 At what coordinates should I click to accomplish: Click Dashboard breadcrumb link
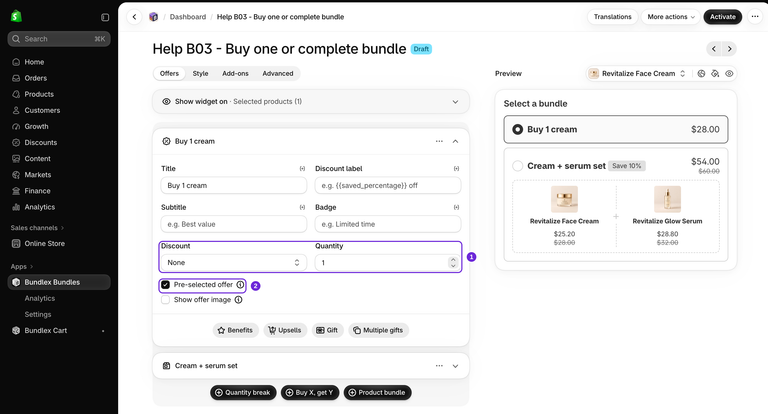[188, 17]
